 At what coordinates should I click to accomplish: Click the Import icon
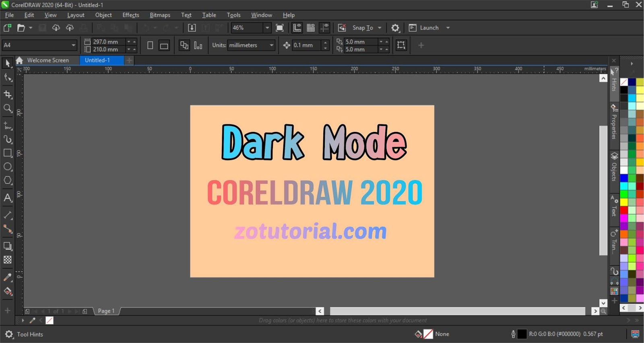click(x=192, y=28)
